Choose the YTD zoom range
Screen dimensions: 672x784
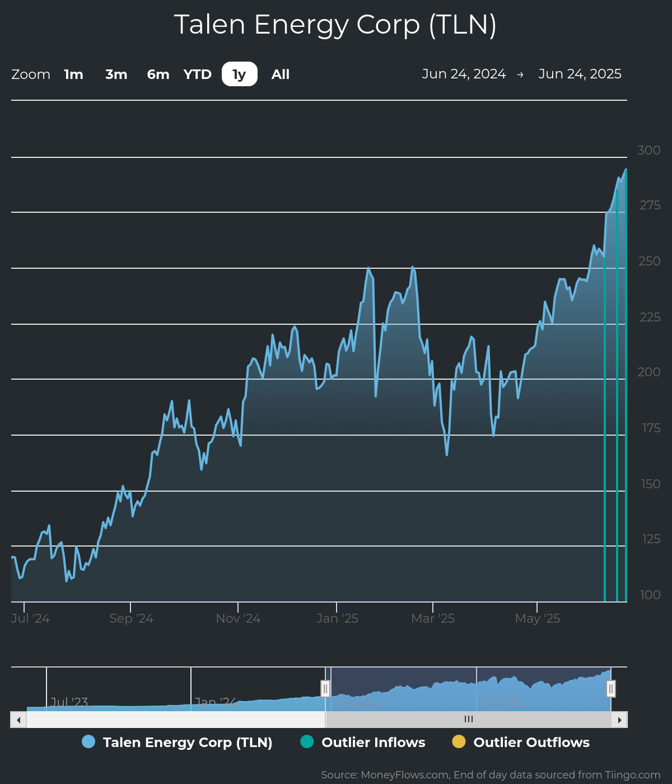click(198, 74)
